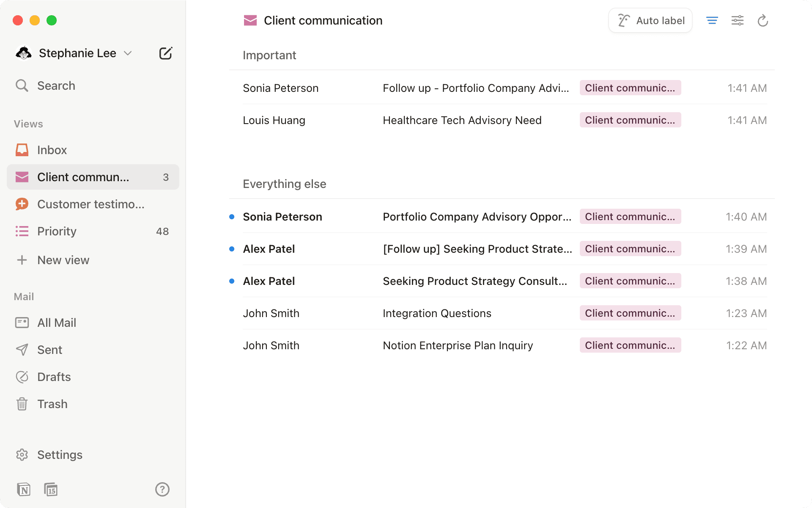This screenshot has width=812, height=508.
Task: Open the compose new email icon
Action: click(166, 53)
